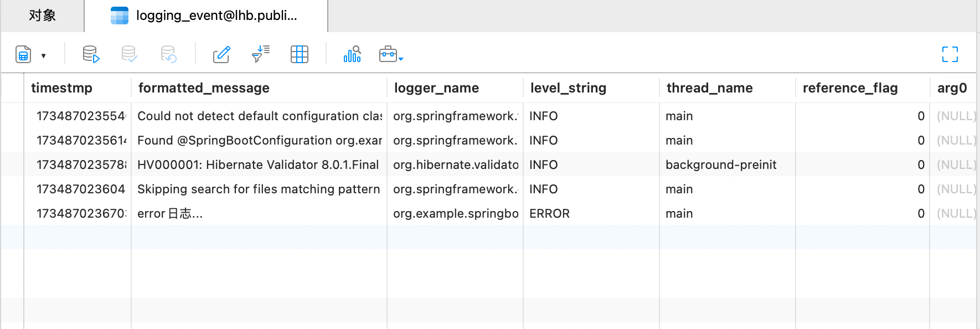Image resolution: width=980 pixels, height=329 pixels.
Task: Switch to grid view icon
Action: [x=299, y=54]
